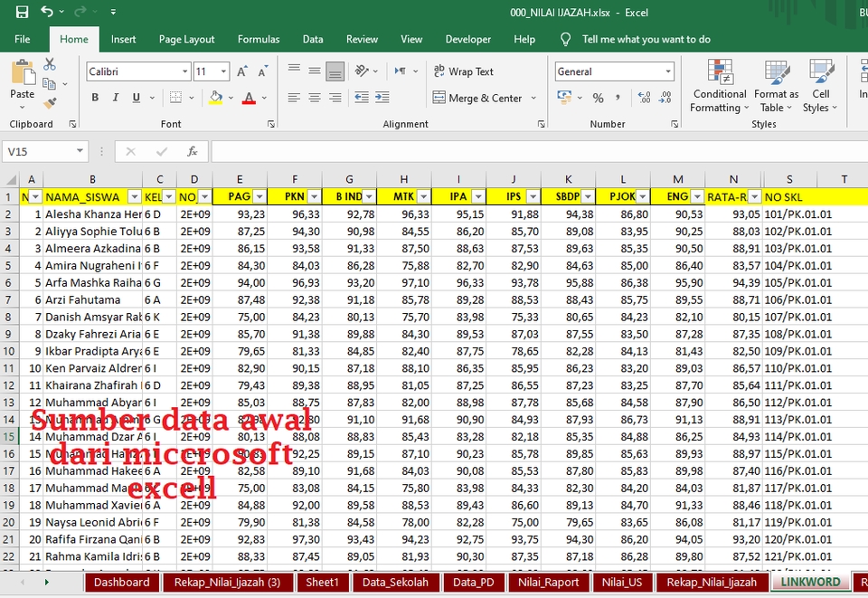Align text right
Image resolution: width=868 pixels, height=598 pixels.
[x=335, y=98]
